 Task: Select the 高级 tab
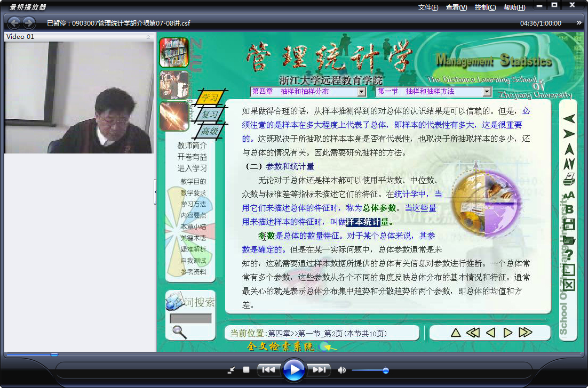tap(209, 131)
